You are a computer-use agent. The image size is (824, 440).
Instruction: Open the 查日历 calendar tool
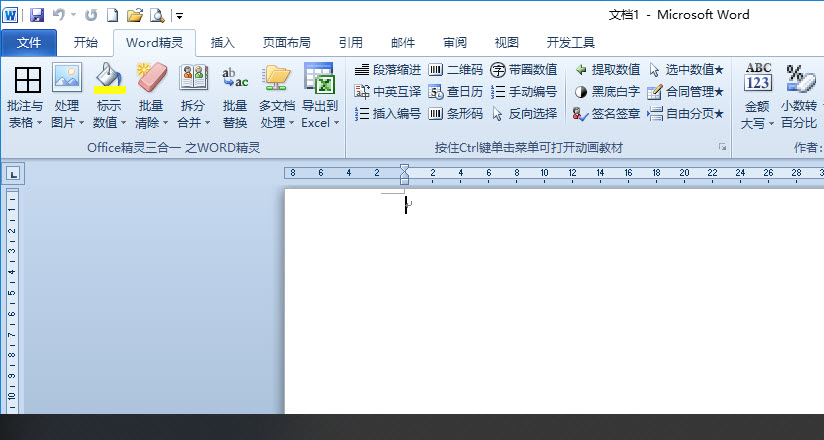coord(455,91)
